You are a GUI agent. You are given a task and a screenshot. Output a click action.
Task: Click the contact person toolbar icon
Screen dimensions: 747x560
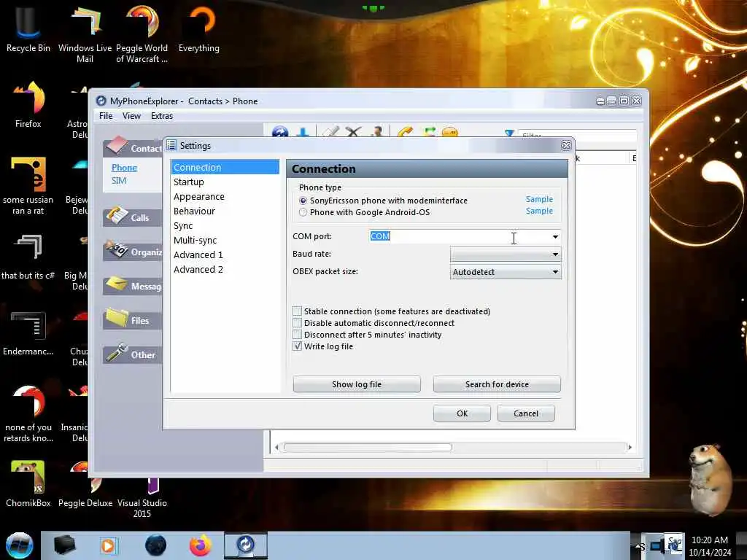pyautogui.click(x=377, y=133)
